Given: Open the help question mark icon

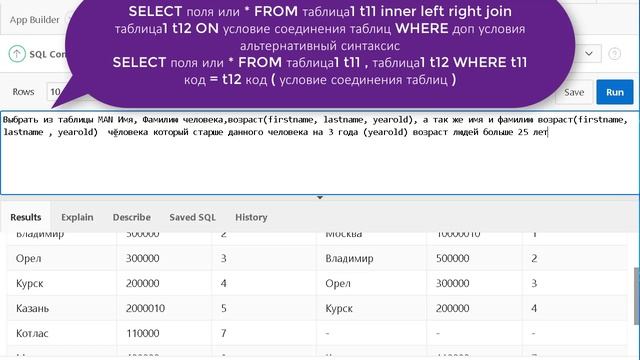Looking at the screenshot, I should (614, 53).
